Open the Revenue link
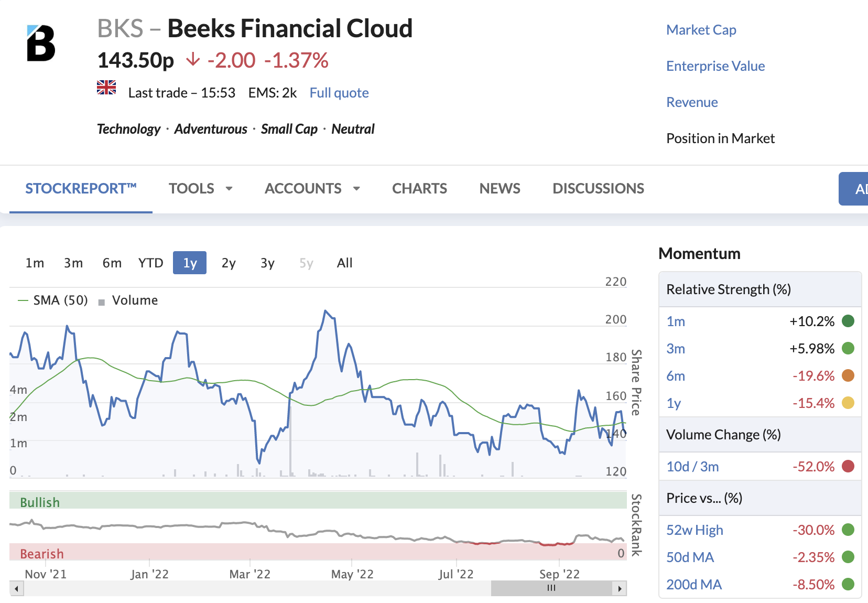Viewport: 868px width, 603px height. (x=692, y=102)
